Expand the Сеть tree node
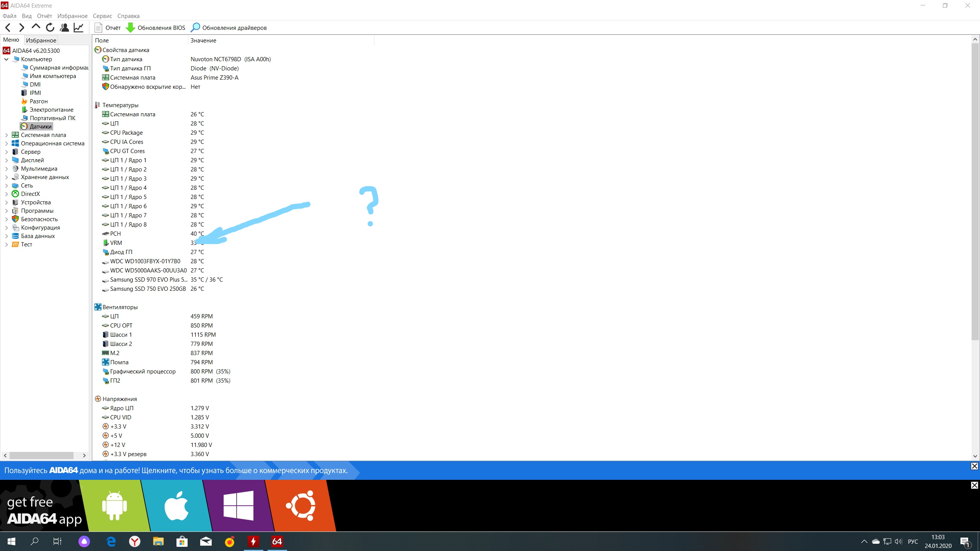This screenshot has width=980, height=551. point(7,186)
